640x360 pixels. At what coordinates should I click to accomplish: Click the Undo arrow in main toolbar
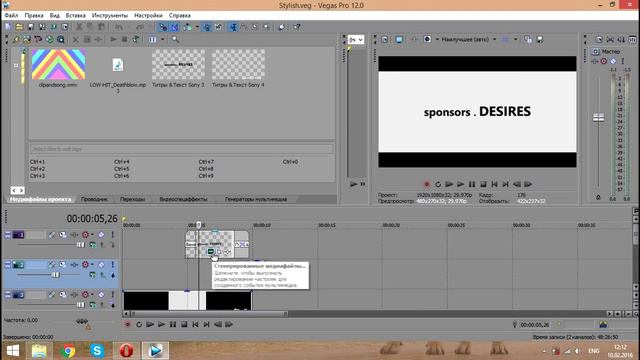(119, 27)
